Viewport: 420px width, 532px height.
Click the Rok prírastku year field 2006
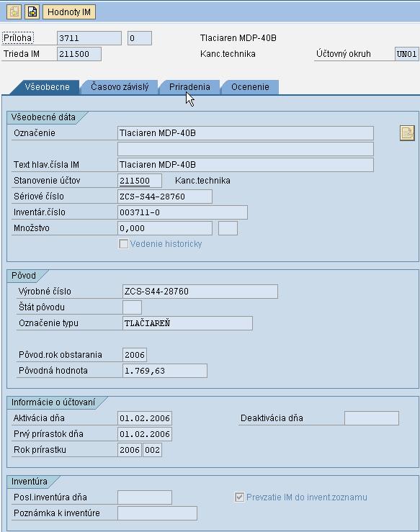tap(130, 450)
